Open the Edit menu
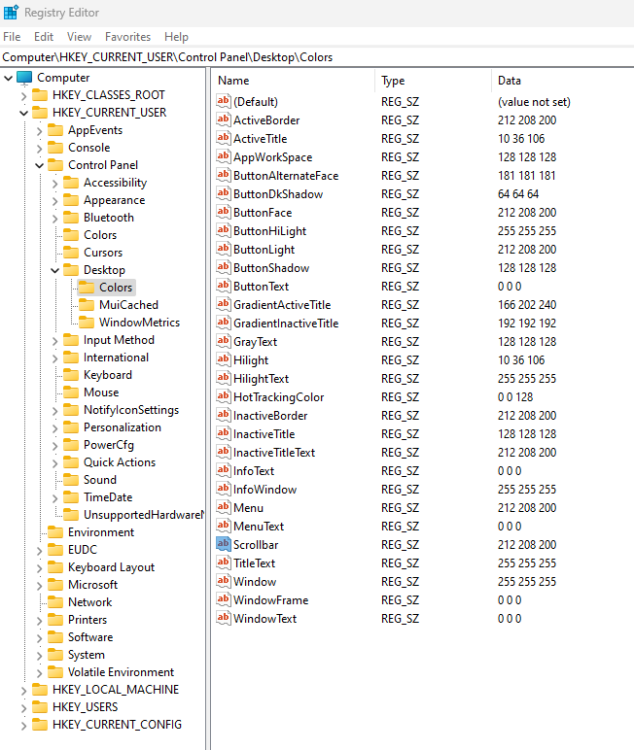 point(44,37)
